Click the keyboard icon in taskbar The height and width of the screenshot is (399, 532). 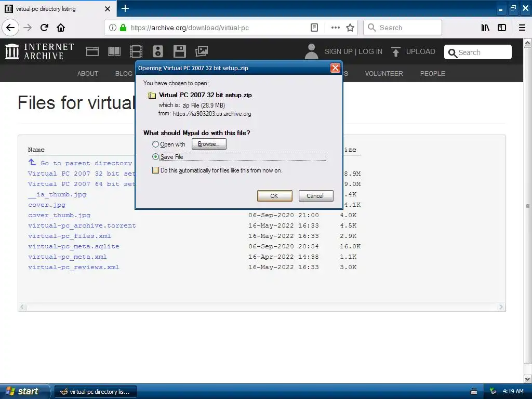click(x=474, y=392)
